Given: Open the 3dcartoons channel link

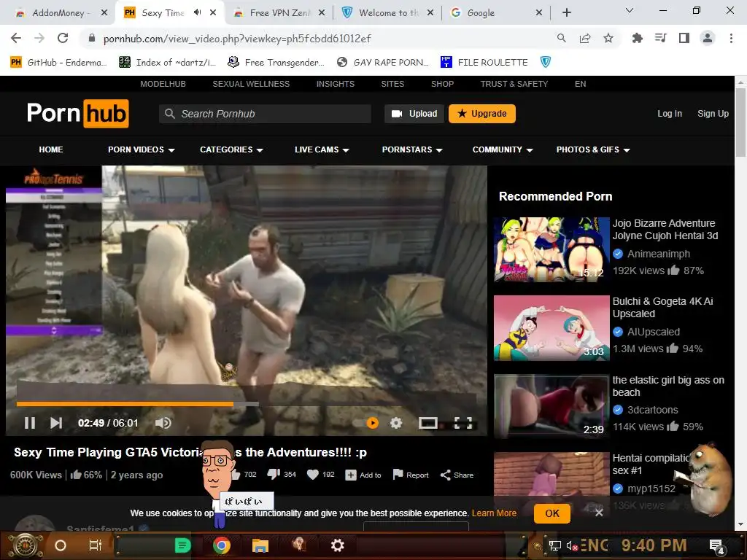Looking at the screenshot, I should [652, 410].
